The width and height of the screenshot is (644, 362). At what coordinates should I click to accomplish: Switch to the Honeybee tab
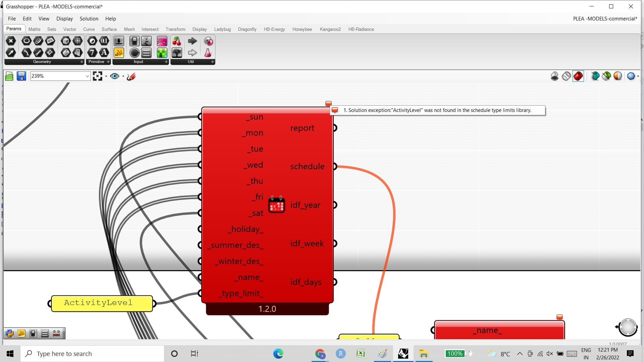(302, 29)
